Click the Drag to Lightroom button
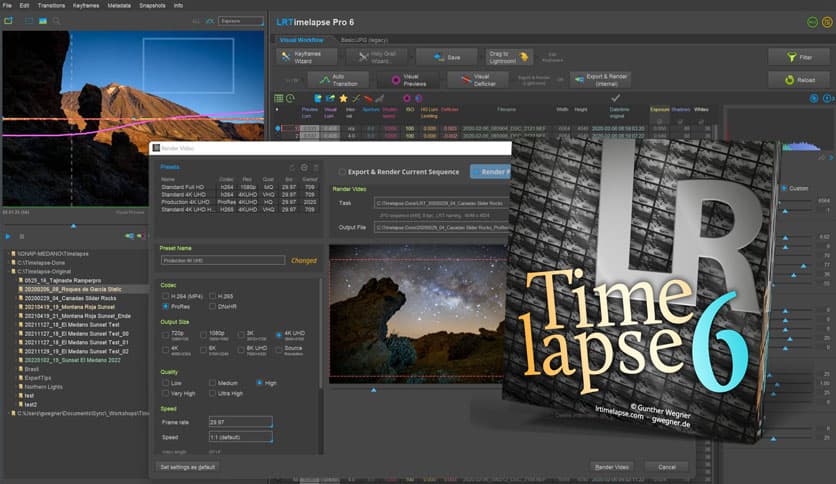The height and width of the screenshot is (484, 836). [x=509, y=57]
